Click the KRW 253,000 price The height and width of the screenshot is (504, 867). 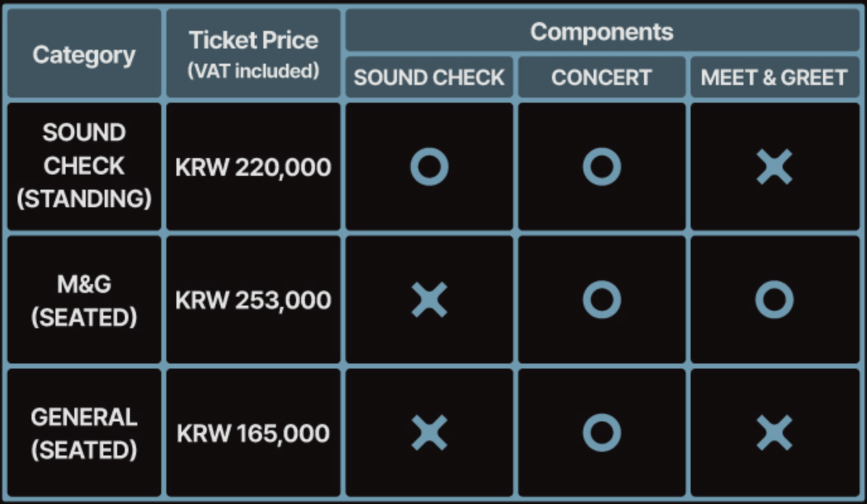(x=253, y=301)
